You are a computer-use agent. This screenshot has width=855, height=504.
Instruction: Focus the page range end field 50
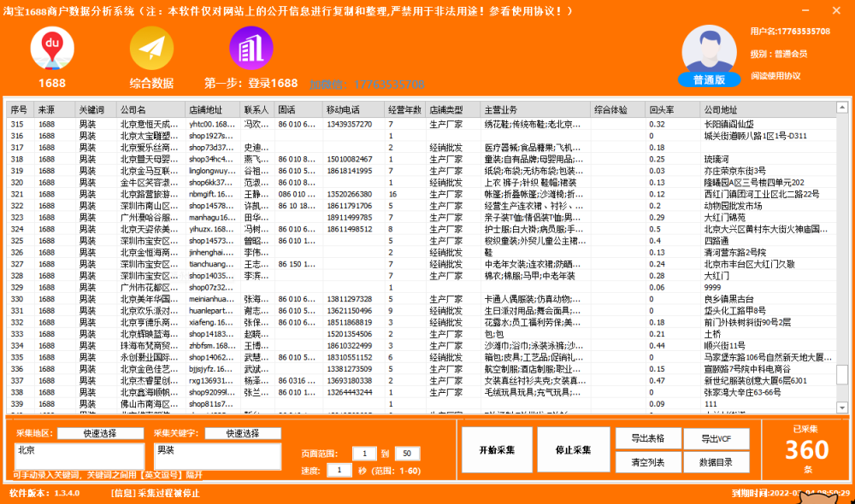click(x=407, y=454)
